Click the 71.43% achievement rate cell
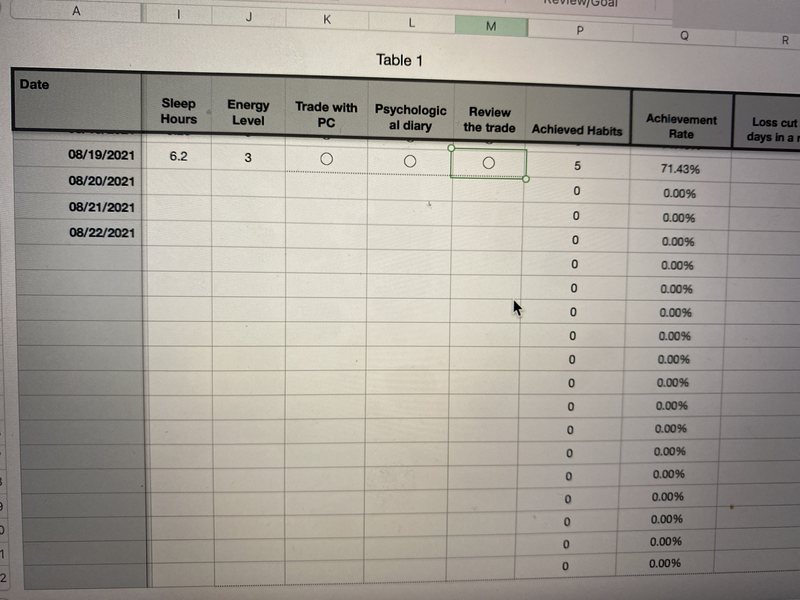This screenshot has height=600, width=800. [x=680, y=169]
